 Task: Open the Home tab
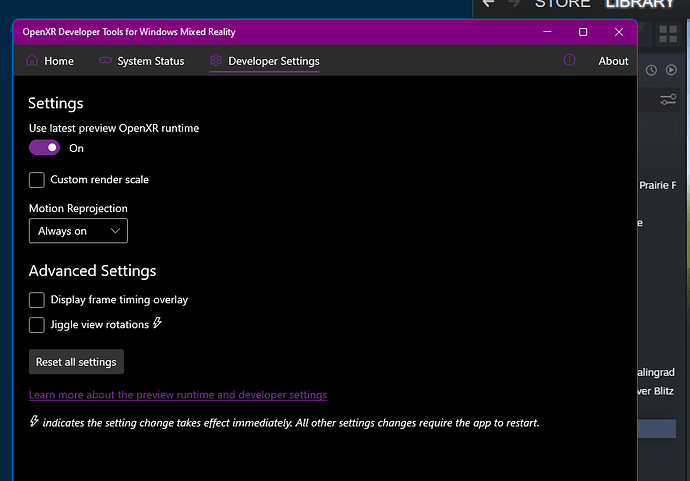pyautogui.click(x=50, y=61)
